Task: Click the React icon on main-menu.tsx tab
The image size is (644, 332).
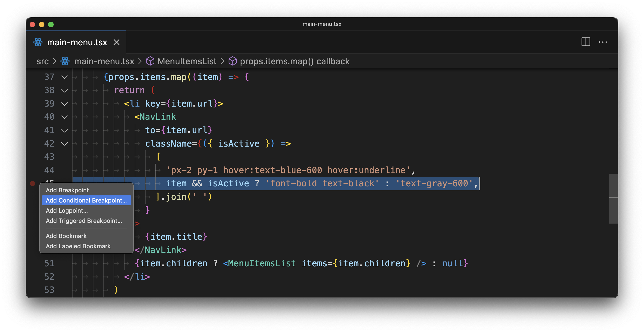Action: click(x=38, y=42)
